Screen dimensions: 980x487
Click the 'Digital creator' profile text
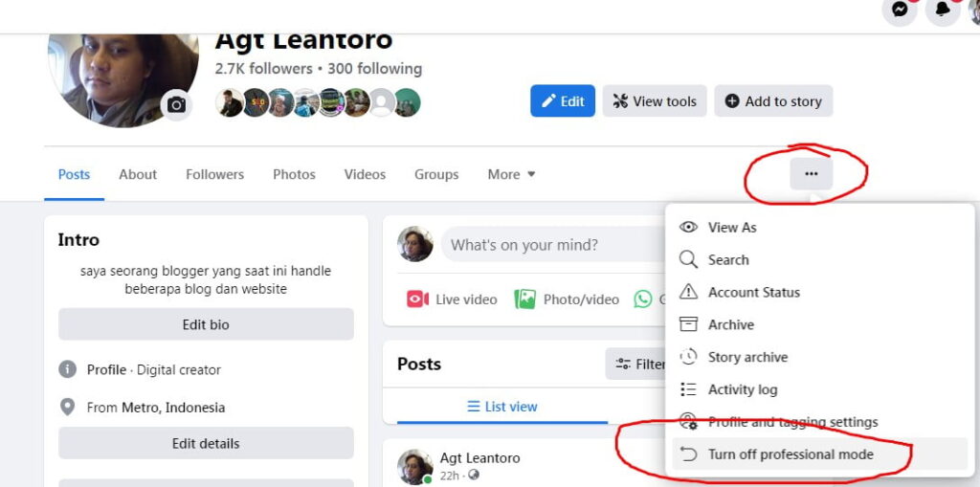(179, 369)
